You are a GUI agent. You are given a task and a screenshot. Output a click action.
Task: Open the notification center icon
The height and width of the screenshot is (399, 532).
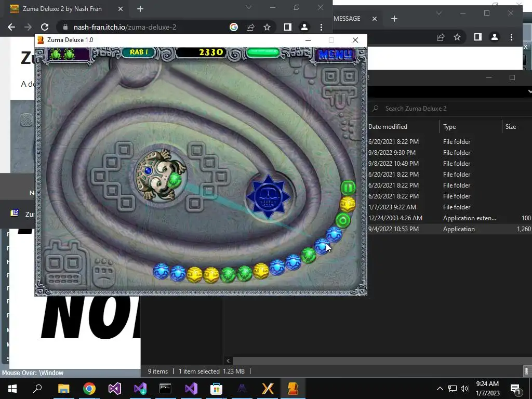[x=516, y=389]
